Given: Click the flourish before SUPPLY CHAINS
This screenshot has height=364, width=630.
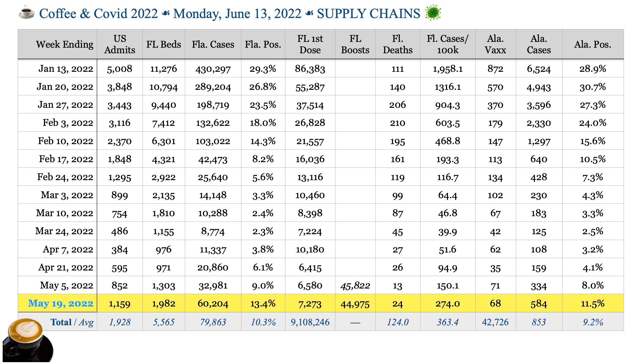Looking at the screenshot, I should tap(309, 13).
